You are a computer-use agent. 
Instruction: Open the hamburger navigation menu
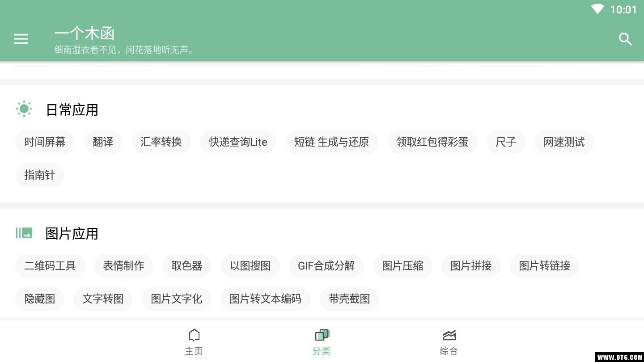[x=21, y=39]
